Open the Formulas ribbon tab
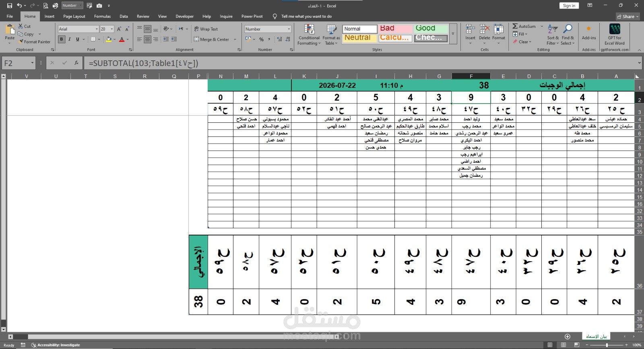This screenshot has width=644, height=349. 102,17
